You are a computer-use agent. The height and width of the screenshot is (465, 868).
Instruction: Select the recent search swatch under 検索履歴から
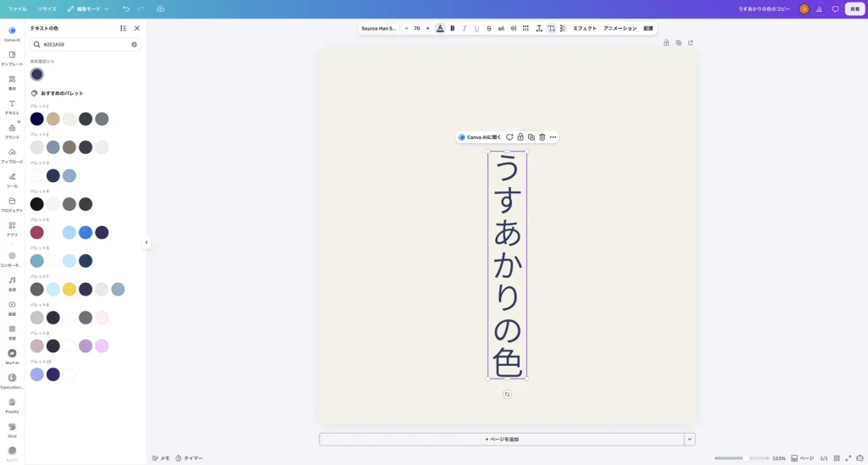tap(37, 75)
